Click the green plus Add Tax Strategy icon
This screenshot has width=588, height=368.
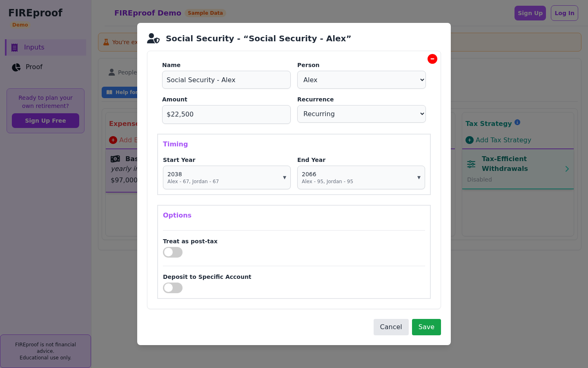pos(470,140)
